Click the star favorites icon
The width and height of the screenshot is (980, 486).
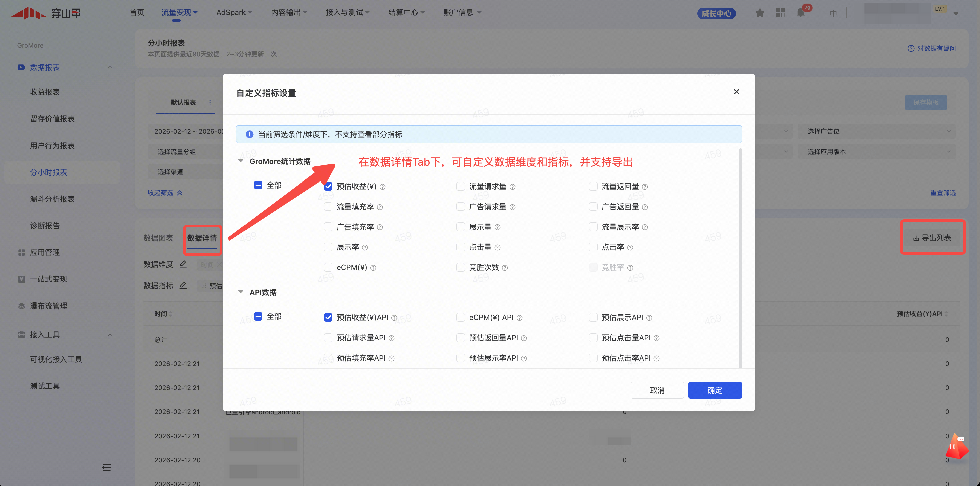click(x=760, y=13)
